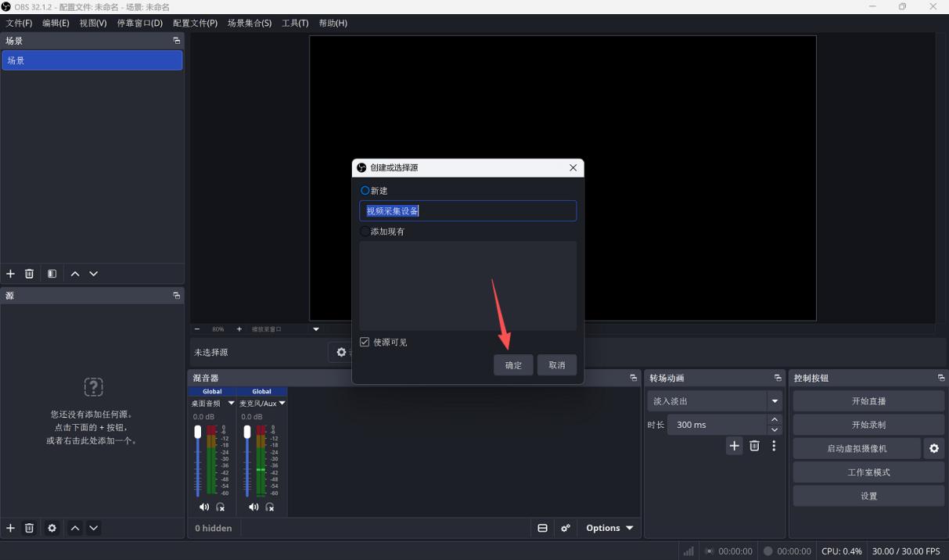This screenshot has height=560, width=949.
Task: Toggle 桌面音频 monitoring headphone icon
Action: (221, 507)
